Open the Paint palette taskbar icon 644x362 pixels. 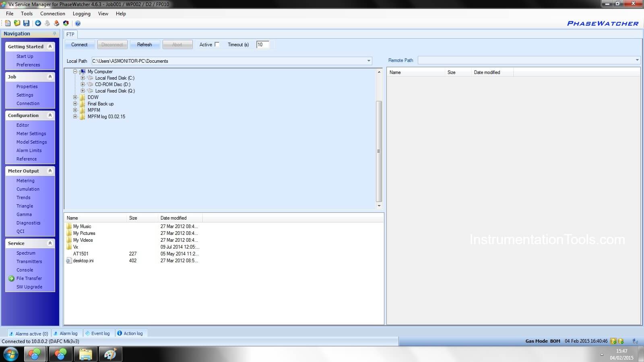110,354
